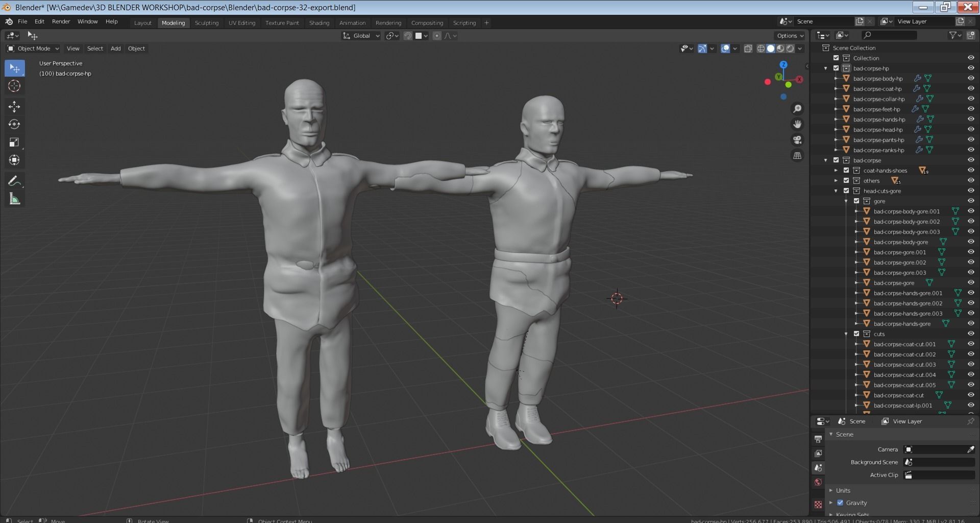Select the Scale tool

pos(14,142)
